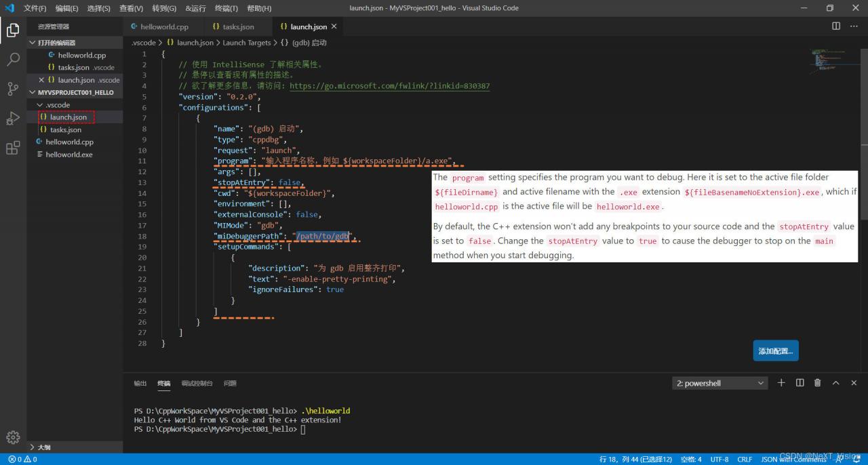Kill the terminal with trash icon
Viewport: 868px width, 465px height.
[818, 383]
